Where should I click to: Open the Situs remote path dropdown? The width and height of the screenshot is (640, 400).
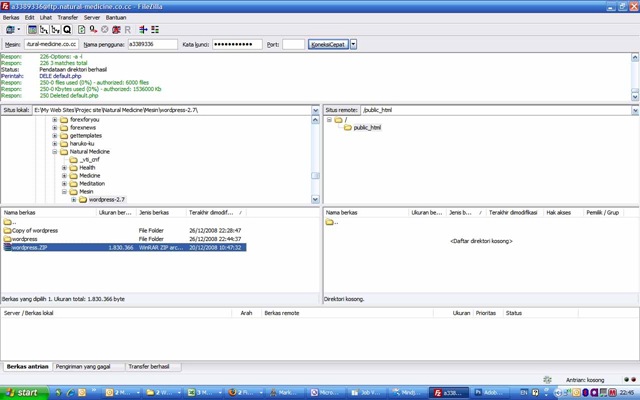pos(635,110)
